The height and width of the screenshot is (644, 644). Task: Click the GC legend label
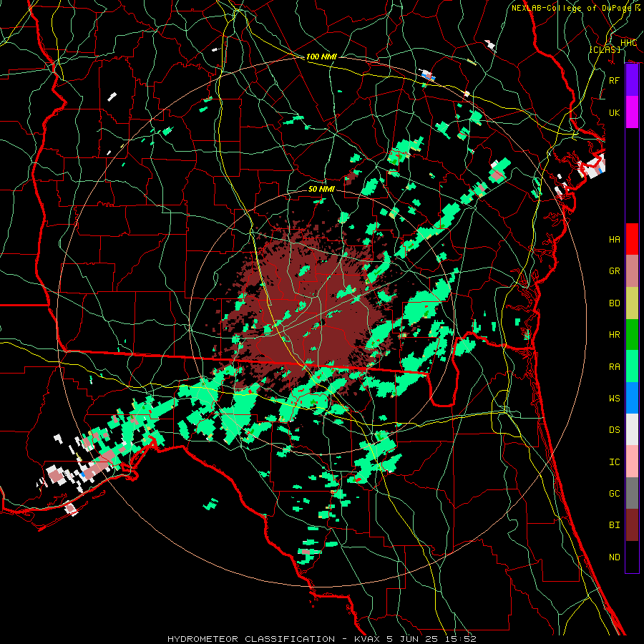[x=614, y=494]
